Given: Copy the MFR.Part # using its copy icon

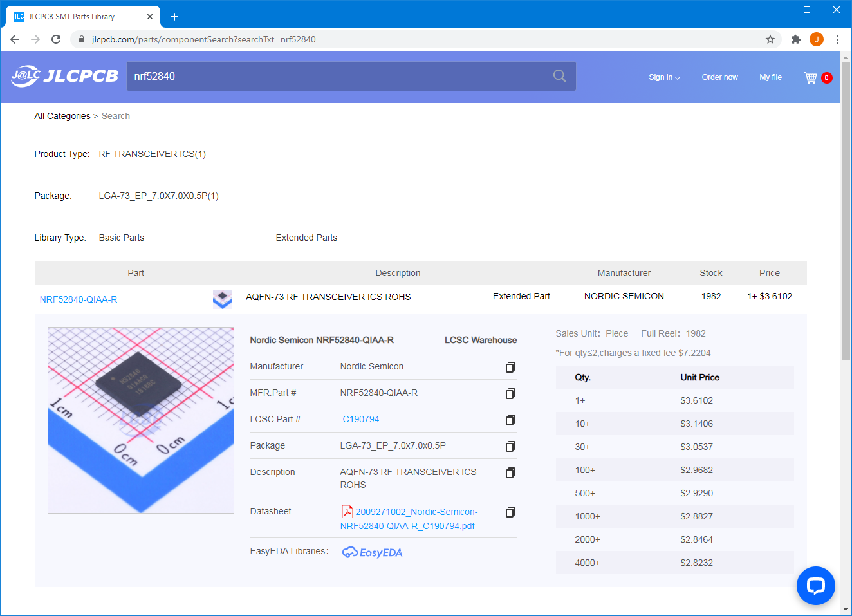Looking at the screenshot, I should pyautogui.click(x=510, y=393).
